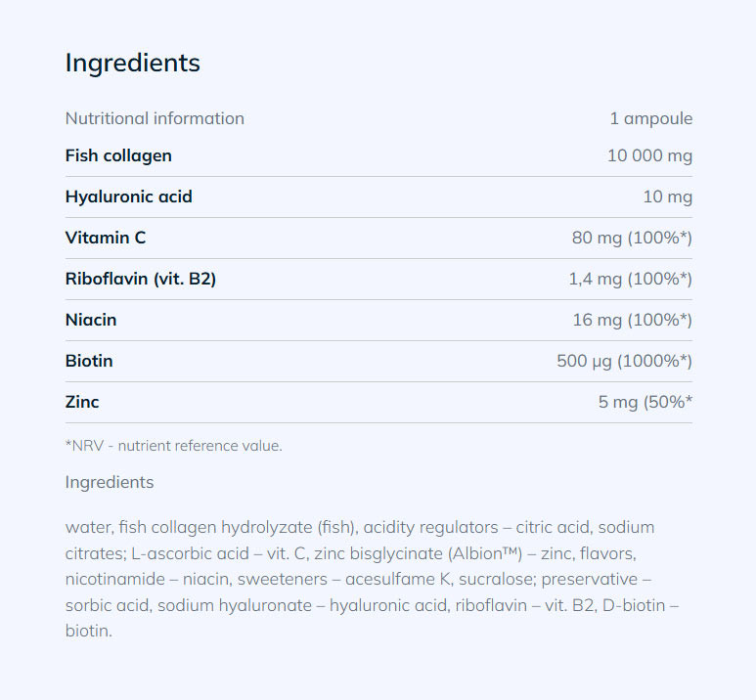The width and height of the screenshot is (756, 700).
Task: Select the Zinc row label
Action: pyautogui.click(x=82, y=402)
